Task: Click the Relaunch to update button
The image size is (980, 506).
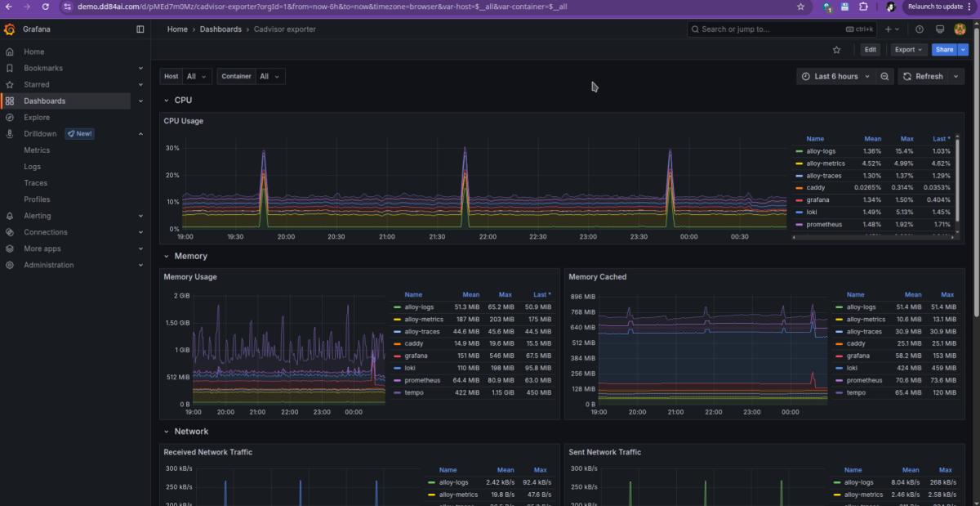Action: (939, 7)
